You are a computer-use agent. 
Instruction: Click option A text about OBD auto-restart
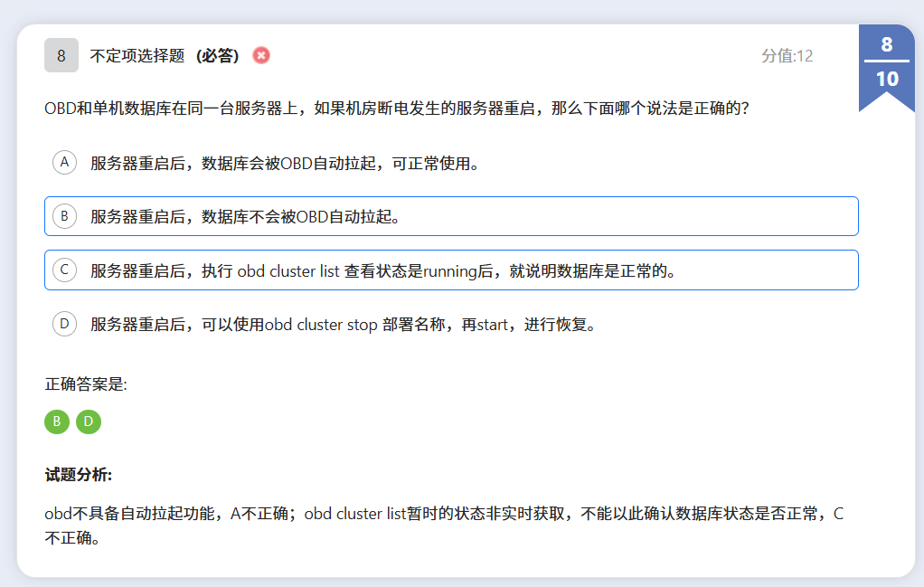pyautogui.click(x=284, y=163)
